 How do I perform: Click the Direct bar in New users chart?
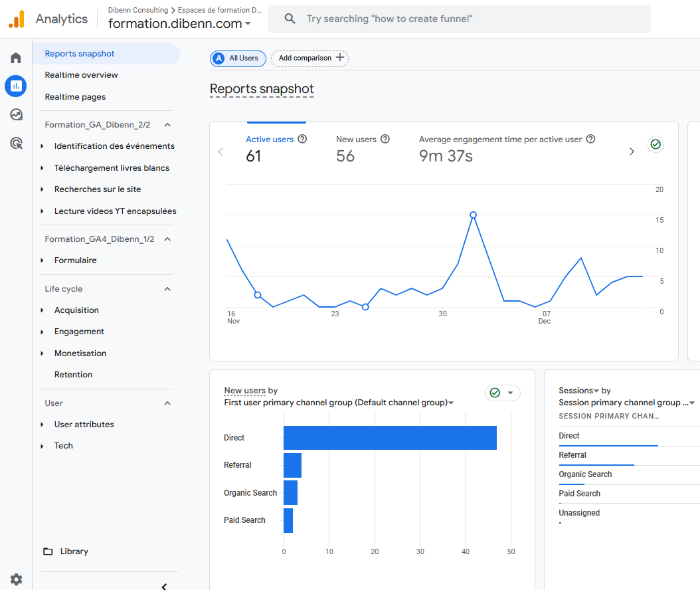tap(390, 438)
